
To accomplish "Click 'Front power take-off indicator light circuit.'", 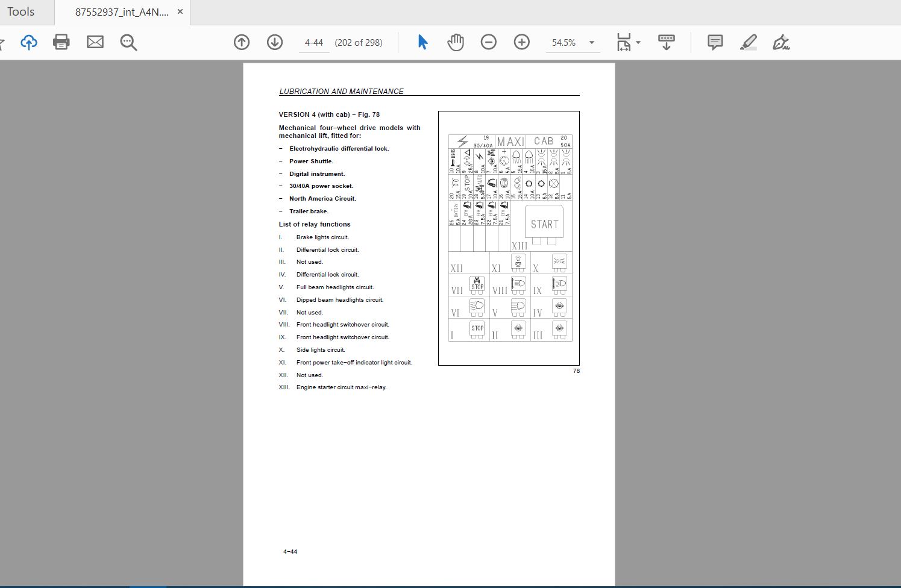I will pos(354,363).
